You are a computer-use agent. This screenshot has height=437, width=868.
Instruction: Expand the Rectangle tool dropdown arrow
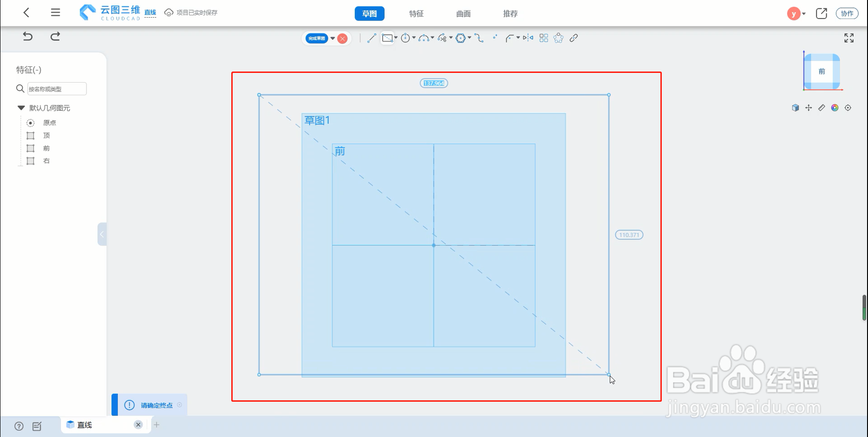[x=396, y=38]
